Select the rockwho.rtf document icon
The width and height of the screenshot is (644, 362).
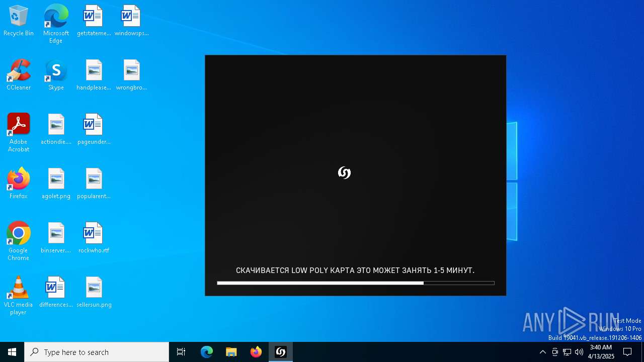point(94,238)
